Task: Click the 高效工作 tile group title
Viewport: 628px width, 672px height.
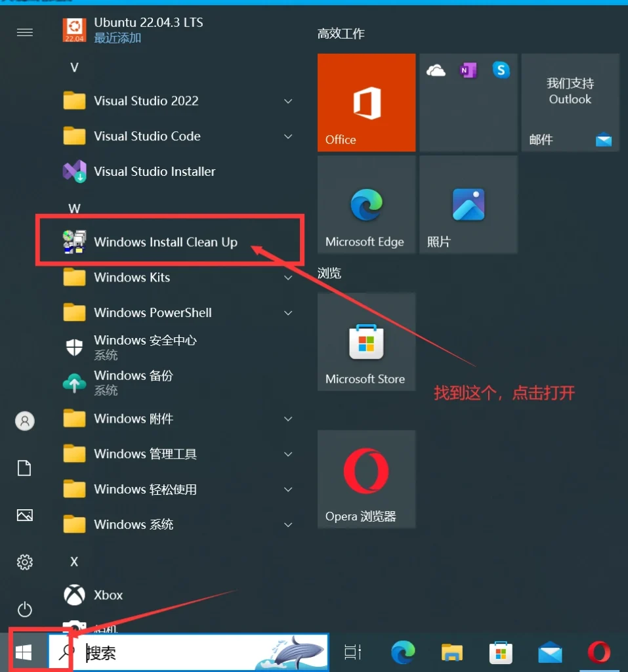Action: (341, 33)
